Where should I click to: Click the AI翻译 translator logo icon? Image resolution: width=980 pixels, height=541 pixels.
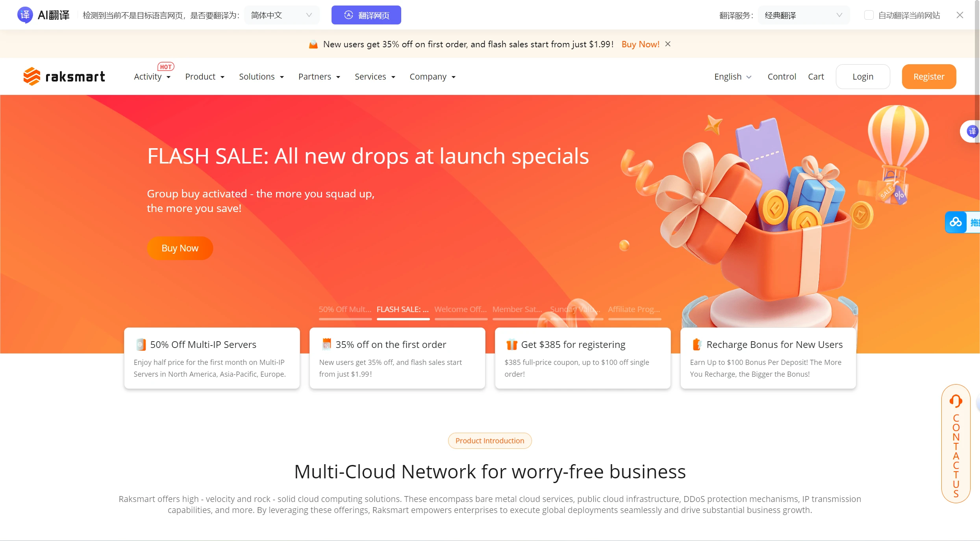pyautogui.click(x=25, y=15)
